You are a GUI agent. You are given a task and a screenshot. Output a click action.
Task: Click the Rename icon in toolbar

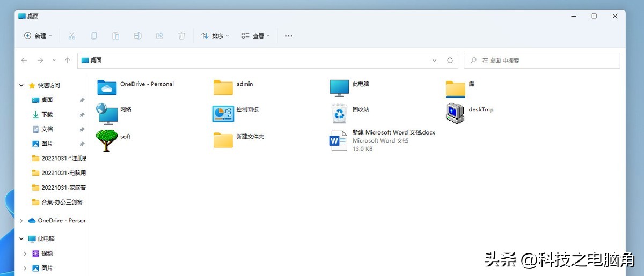[x=137, y=36]
